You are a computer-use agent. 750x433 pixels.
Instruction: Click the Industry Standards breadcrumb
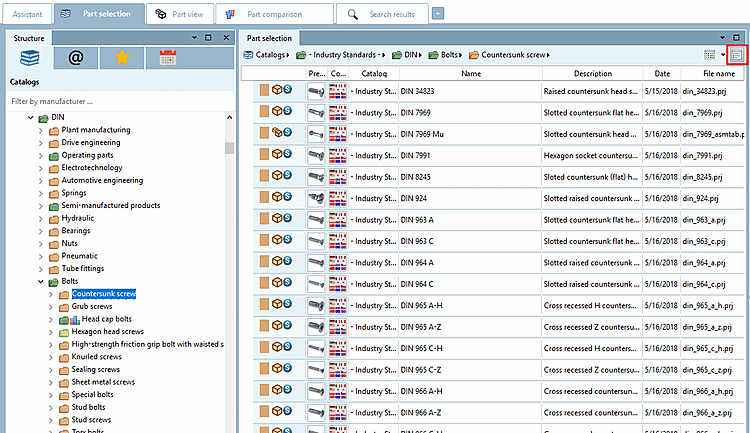[x=344, y=55]
